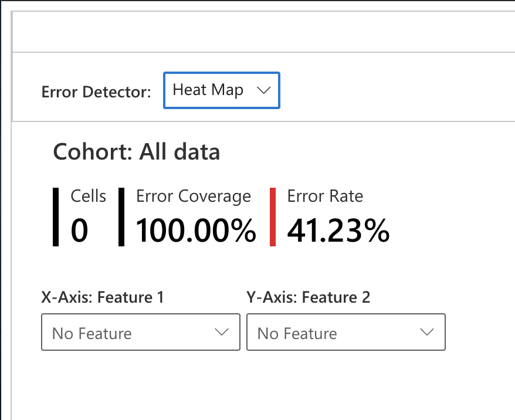Open the X-Axis Feature 1 dropdown
Screen dimensions: 515x420
tap(141, 332)
